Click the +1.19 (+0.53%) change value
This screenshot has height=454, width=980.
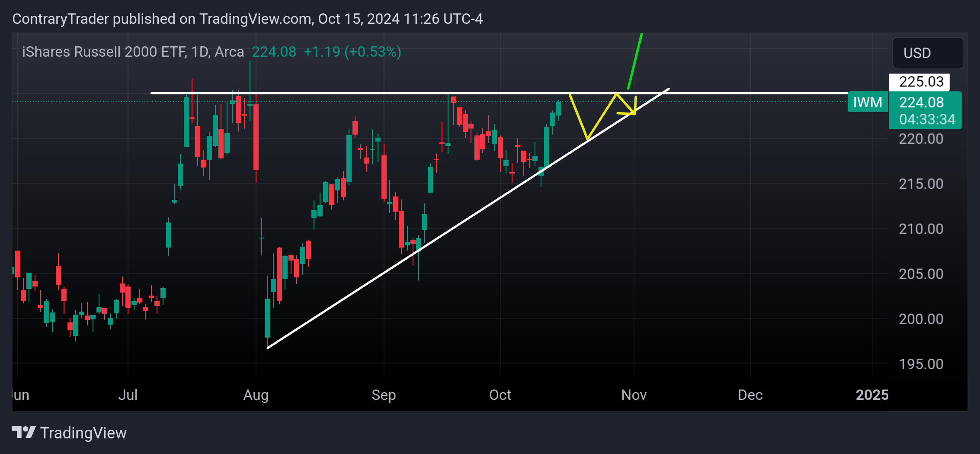click(352, 52)
